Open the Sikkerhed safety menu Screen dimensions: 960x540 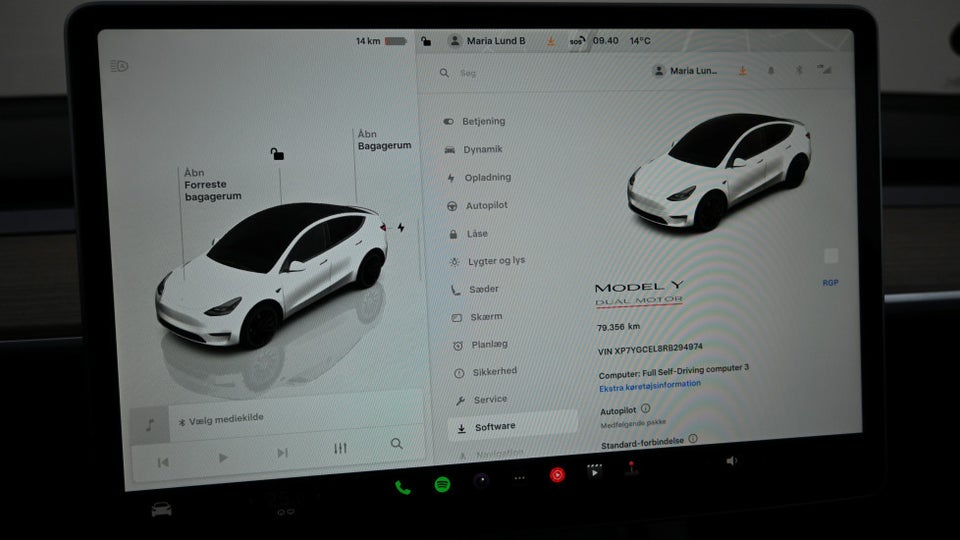click(x=486, y=372)
